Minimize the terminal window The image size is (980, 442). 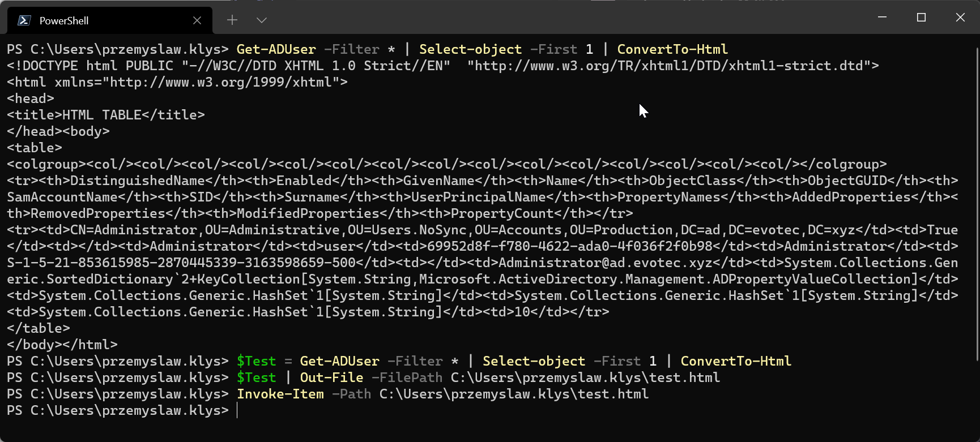882,18
